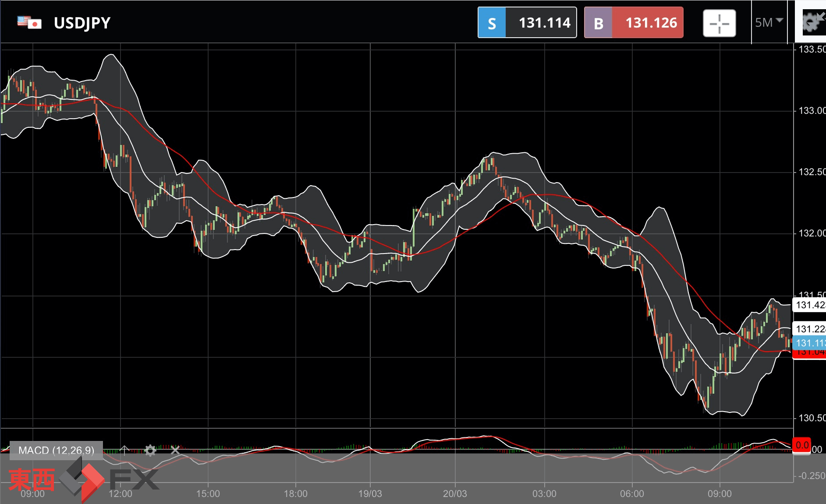The image size is (826, 504).
Task: Open the 5M timeframe dropdown
Action: pyautogui.click(x=769, y=22)
